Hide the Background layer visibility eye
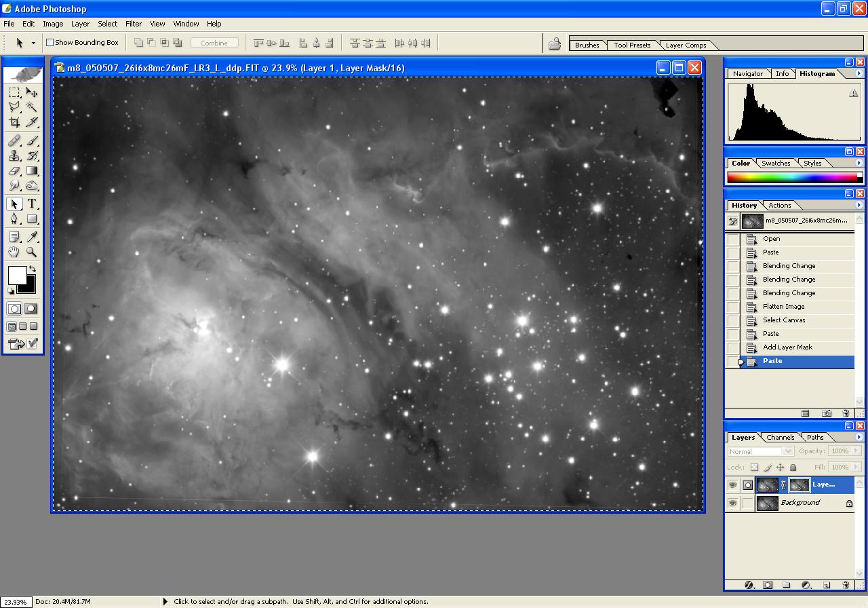Screen dimensions: 868x608 732,503
